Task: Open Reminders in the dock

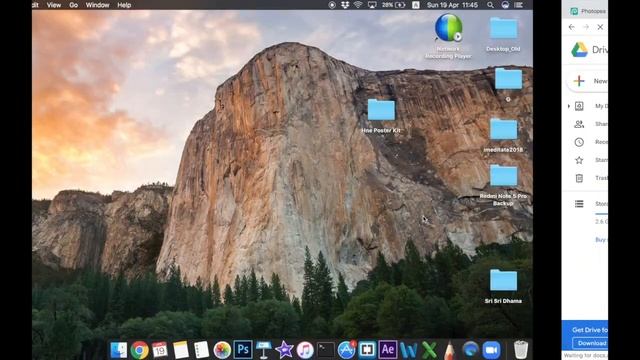Action: (x=201, y=350)
